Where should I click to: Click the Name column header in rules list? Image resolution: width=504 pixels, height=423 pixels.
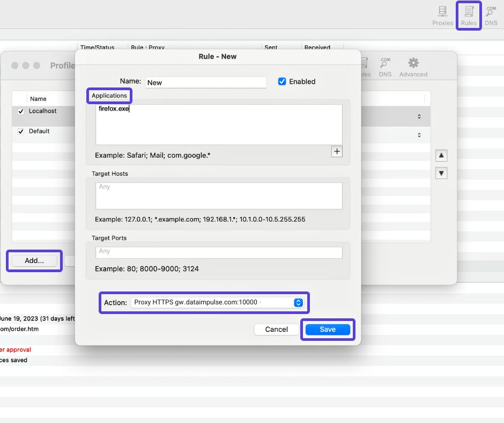(38, 99)
